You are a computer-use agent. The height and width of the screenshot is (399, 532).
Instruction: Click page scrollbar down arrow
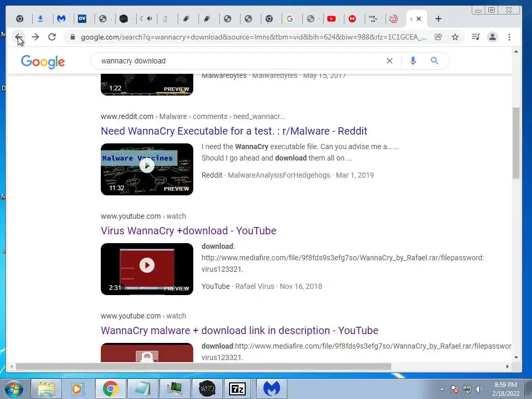pyautogui.click(x=516, y=357)
